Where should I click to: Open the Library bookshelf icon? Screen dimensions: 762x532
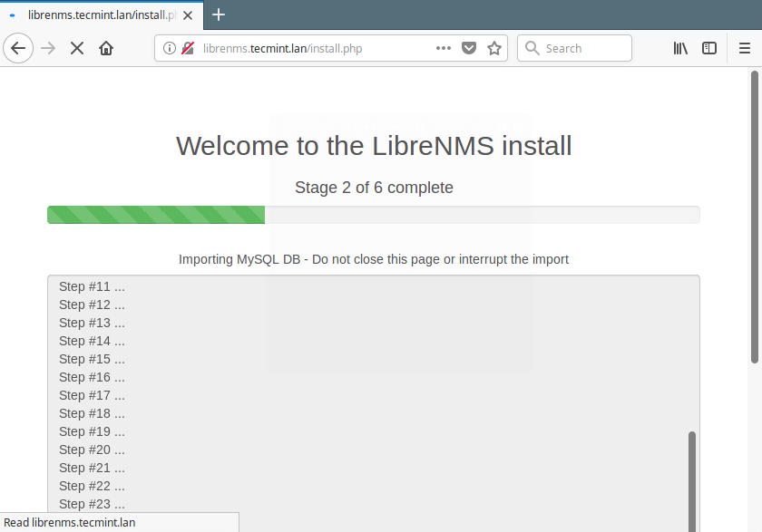point(680,48)
